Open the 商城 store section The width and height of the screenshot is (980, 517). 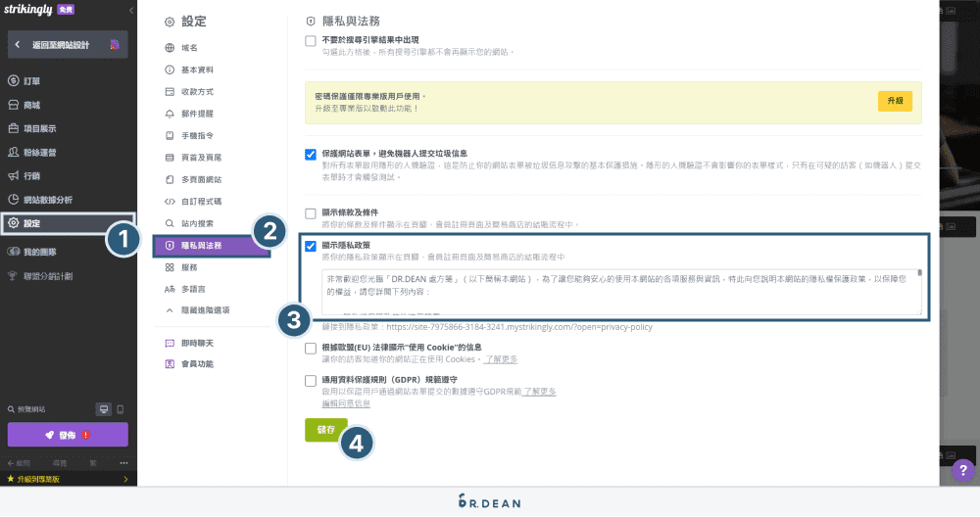pos(24,105)
